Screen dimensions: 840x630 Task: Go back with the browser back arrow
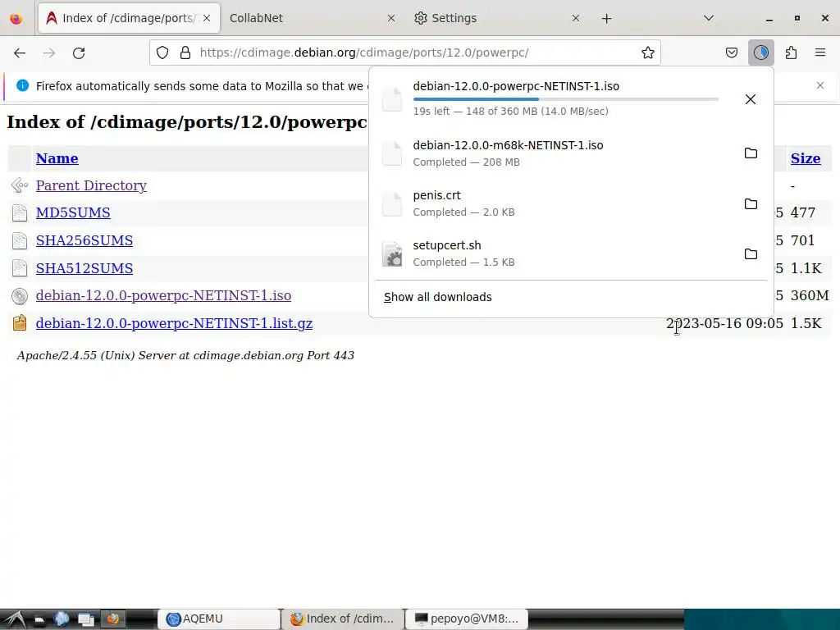[x=20, y=52]
